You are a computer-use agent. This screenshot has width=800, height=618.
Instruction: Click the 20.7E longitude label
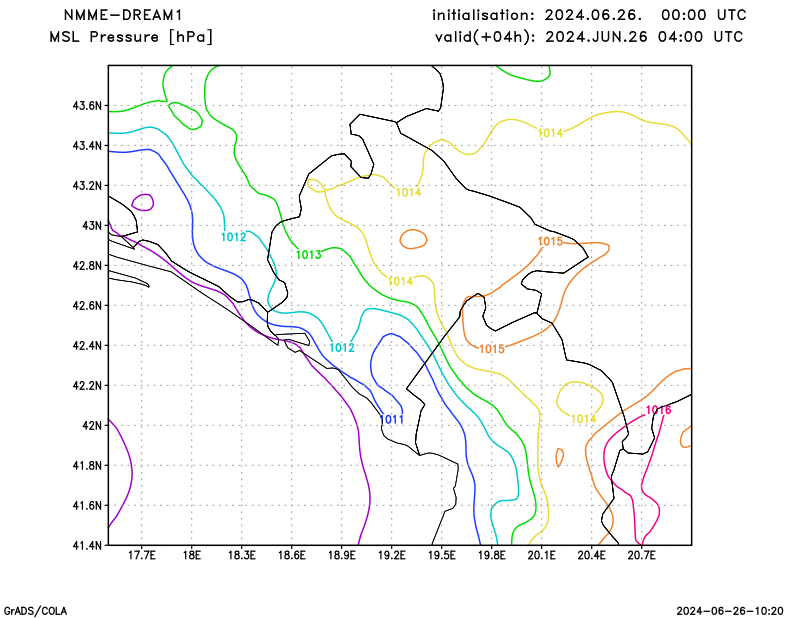click(641, 555)
